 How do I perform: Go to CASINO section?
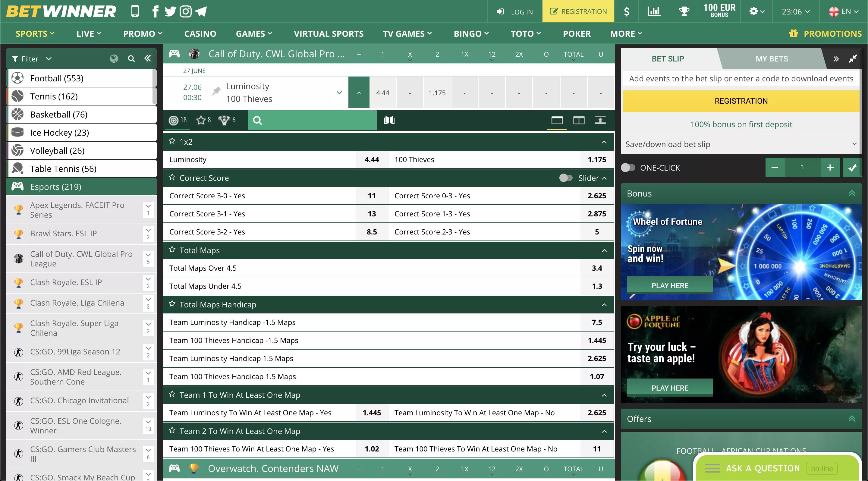(x=200, y=34)
